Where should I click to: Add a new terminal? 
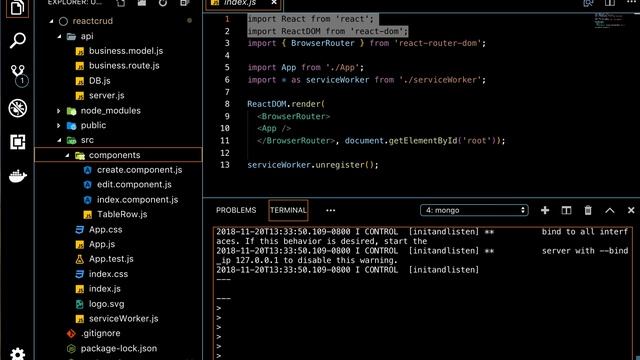point(544,210)
